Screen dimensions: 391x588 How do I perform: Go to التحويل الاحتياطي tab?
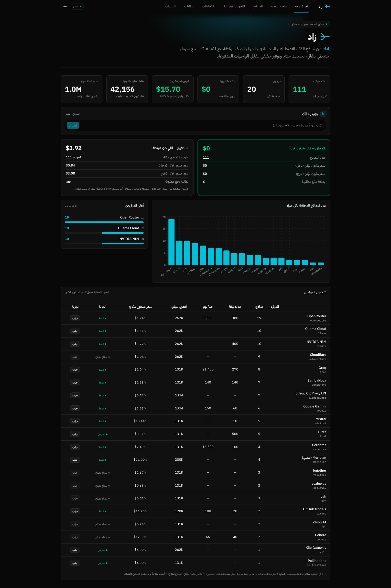[233, 7]
